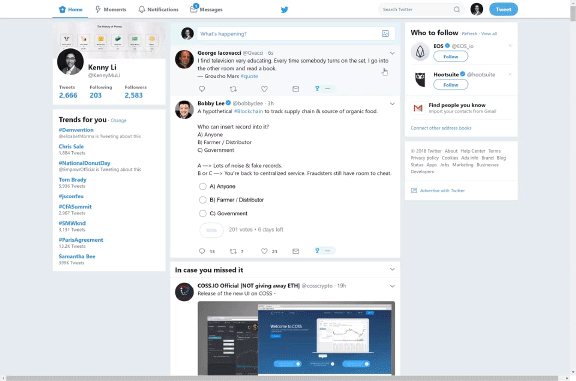Open the #Demvention trend

pos(76,130)
